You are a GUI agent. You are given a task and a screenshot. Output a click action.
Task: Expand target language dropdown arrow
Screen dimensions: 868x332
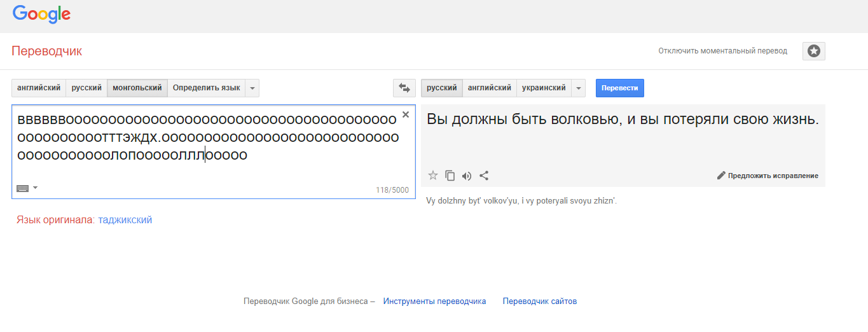pos(578,88)
